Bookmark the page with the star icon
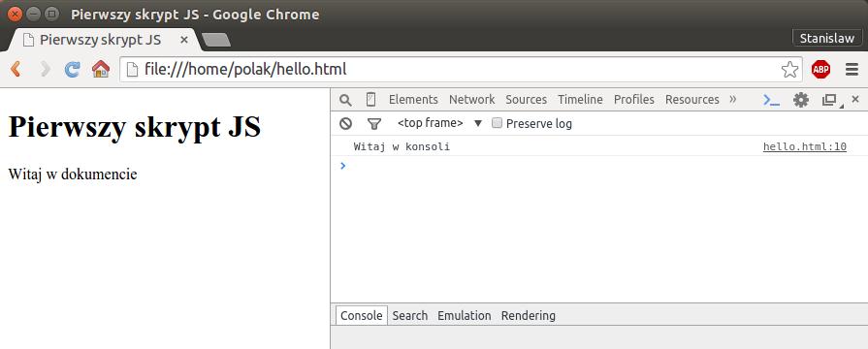This screenshot has width=868, height=349. [790, 69]
